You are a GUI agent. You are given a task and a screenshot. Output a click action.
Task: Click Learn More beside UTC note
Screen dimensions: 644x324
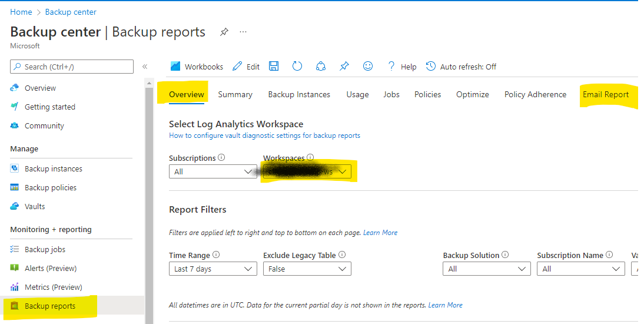(x=445, y=305)
